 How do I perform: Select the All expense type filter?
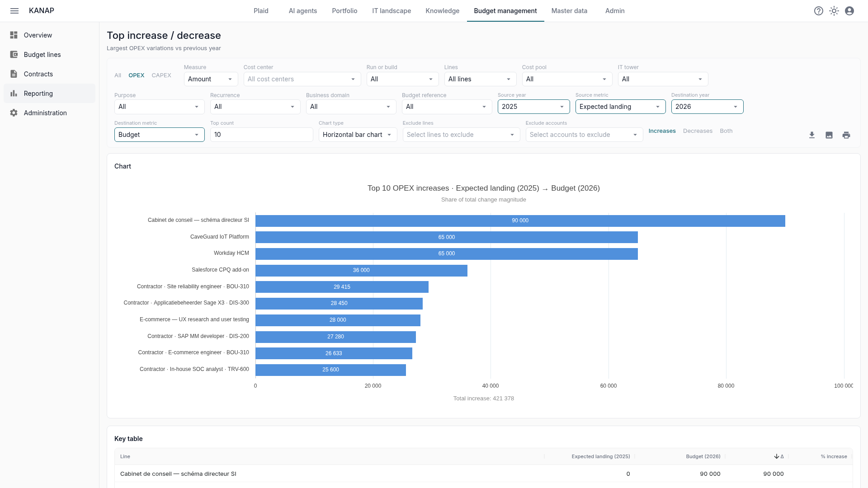click(118, 75)
